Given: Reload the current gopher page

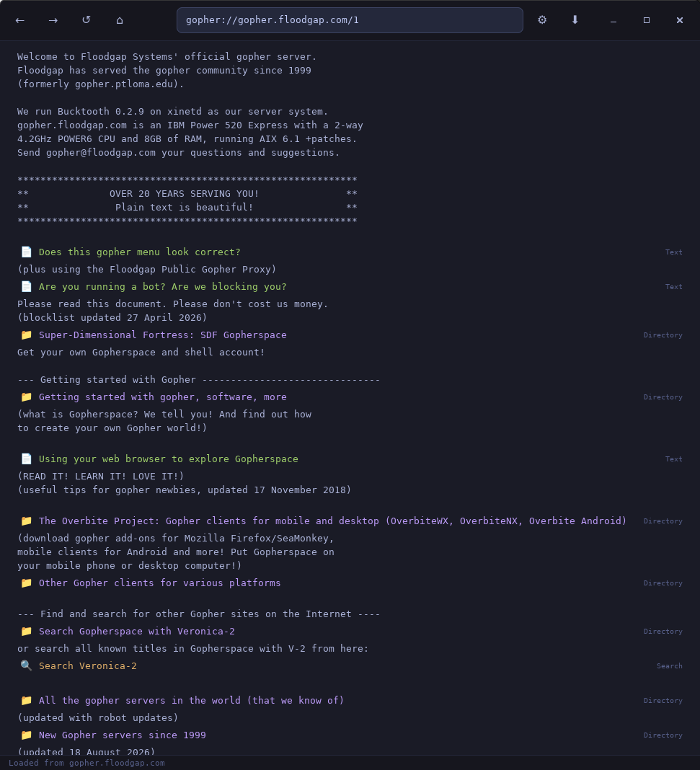Looking at the screenshot, I should pos(87,20).
